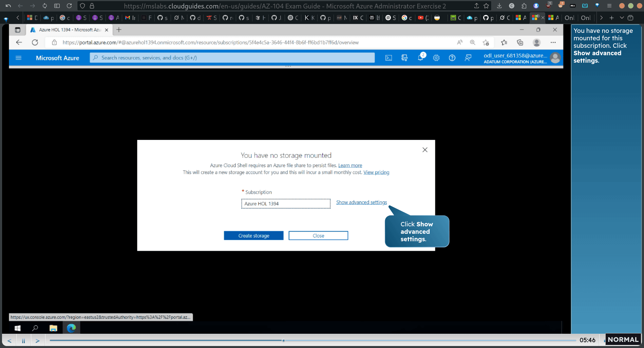Open Azure portal settings gear
The width and height of the screenshot is (644, 348).
click(x=436, y=58)
